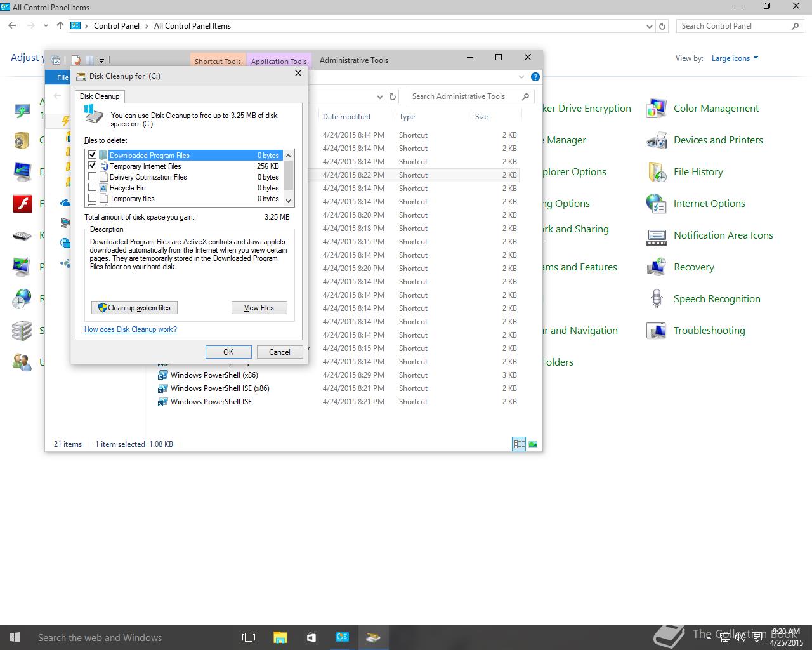Viewport: 812px width, 650px height.
Task: Switch to large thumbnails view icon
Action: point(533,444)
